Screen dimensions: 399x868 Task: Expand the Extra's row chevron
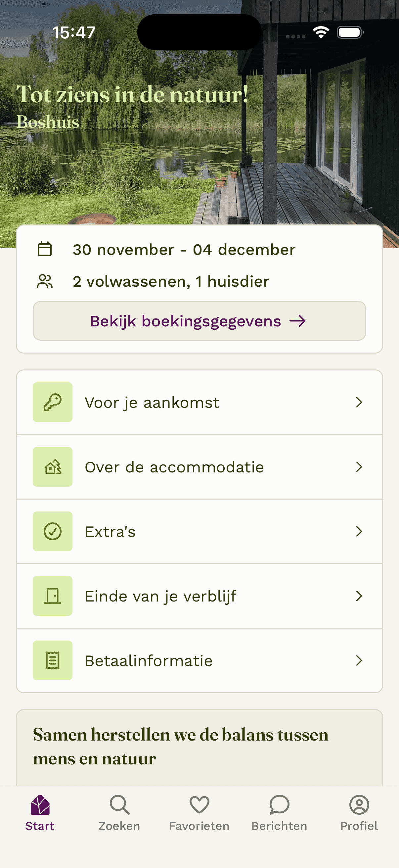pos(359,531)
